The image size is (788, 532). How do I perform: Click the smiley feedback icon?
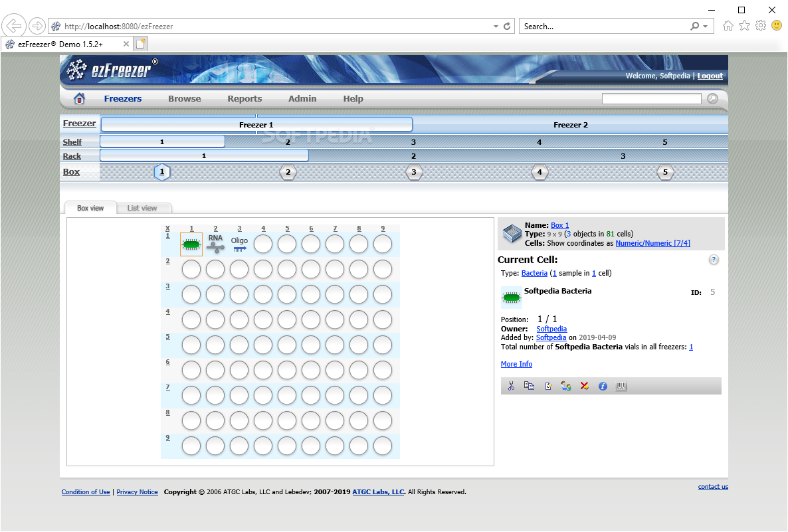click(x=777, y=25)
